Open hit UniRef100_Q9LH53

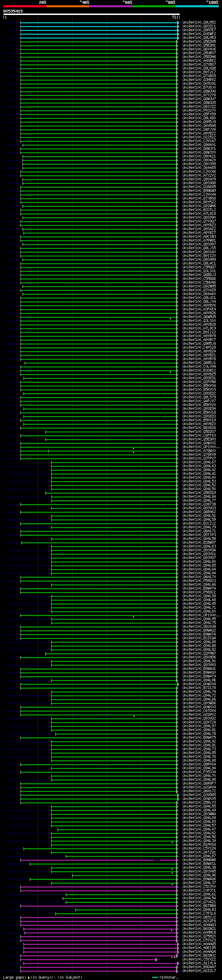pyautogui.click(x=199, y=38)
